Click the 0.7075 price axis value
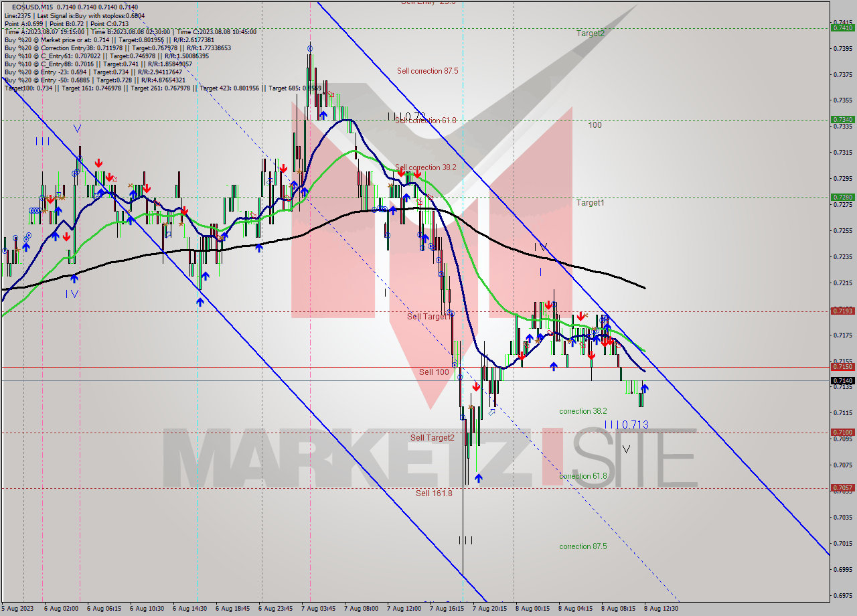 843,465
